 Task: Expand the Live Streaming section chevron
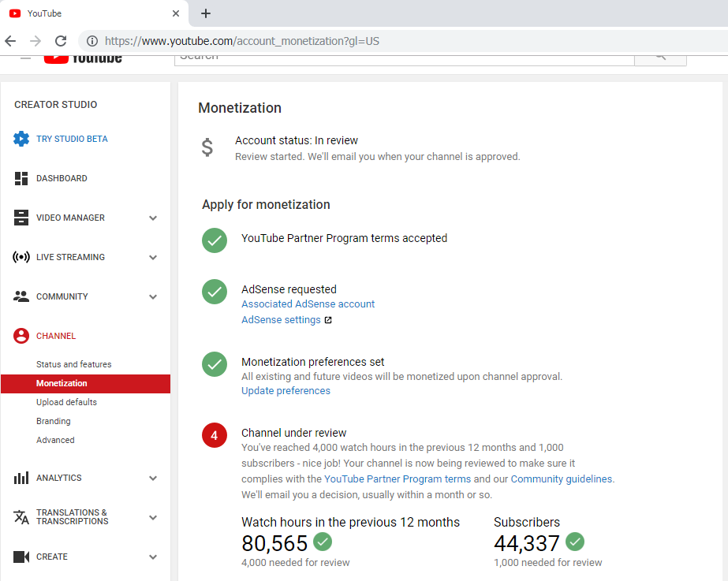tap(153, 258)
